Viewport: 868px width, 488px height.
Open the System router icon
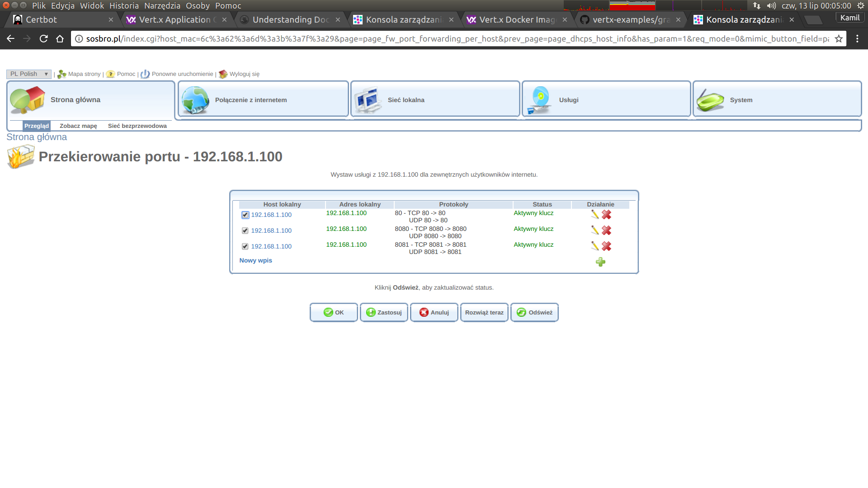pos(710,100)
